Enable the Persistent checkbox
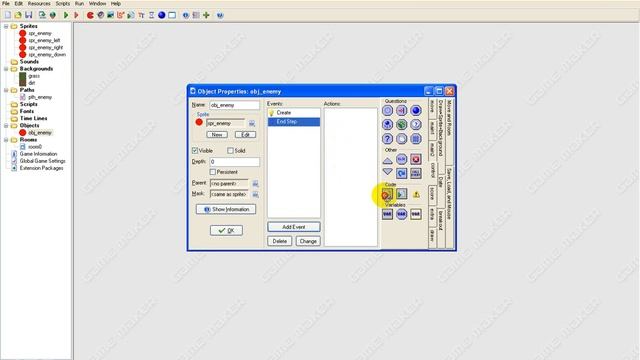 pyautogui.click(x=213, y=172)
